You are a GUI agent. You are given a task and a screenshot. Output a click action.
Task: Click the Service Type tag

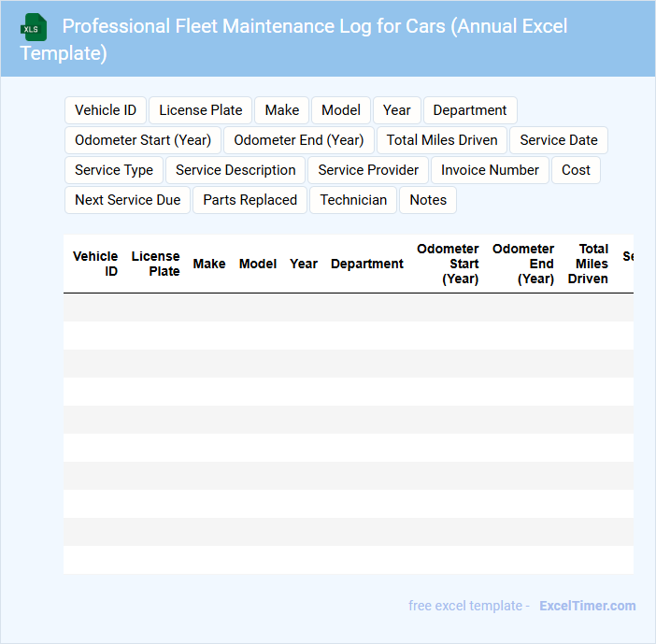tap(114, 170)
